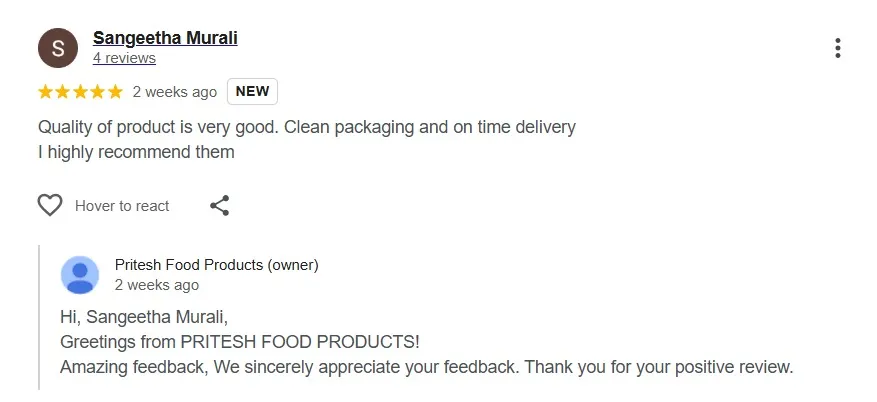Viewport: 877px width, 402px height.
Task: Click the heart react icon
Action: click(x=50, y=206)
